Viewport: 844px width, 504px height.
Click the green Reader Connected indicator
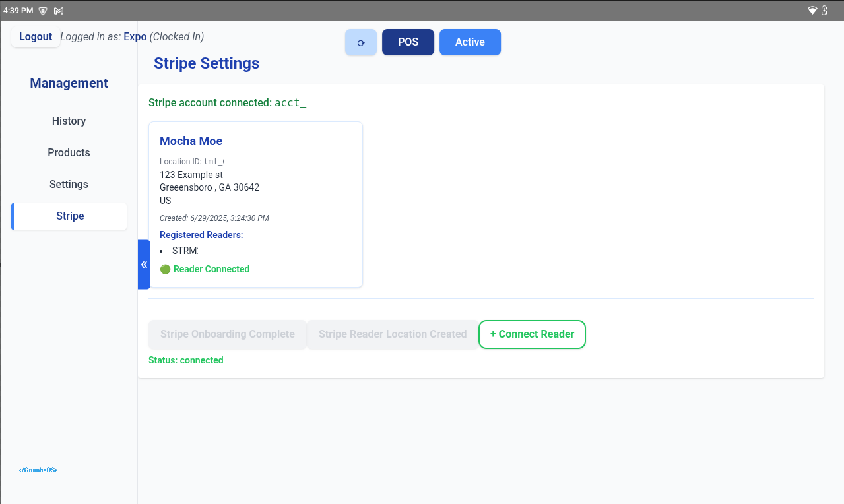click(x=205, y=269)
